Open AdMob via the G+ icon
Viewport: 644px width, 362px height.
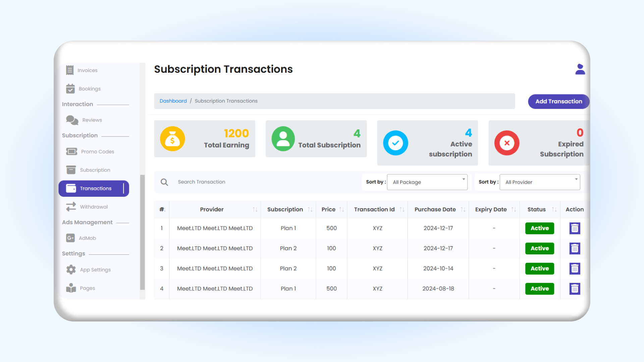point(71,238)
